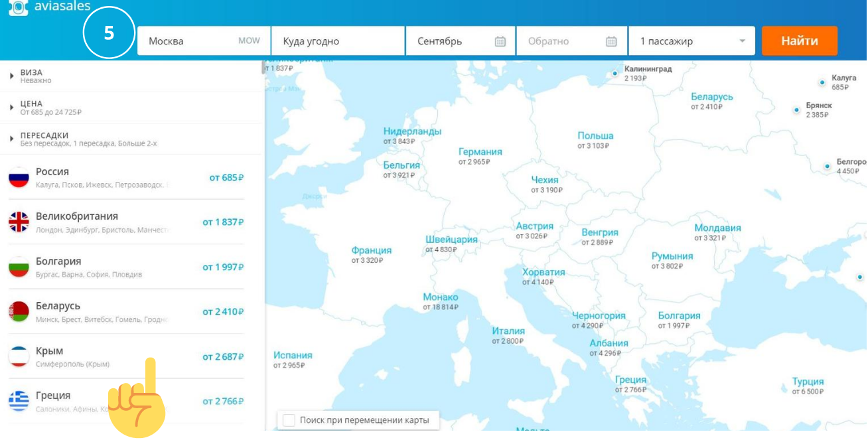Screen dimensions: 868x446
Task: Open Крым destination row in list
Action: tap(126, 356)
